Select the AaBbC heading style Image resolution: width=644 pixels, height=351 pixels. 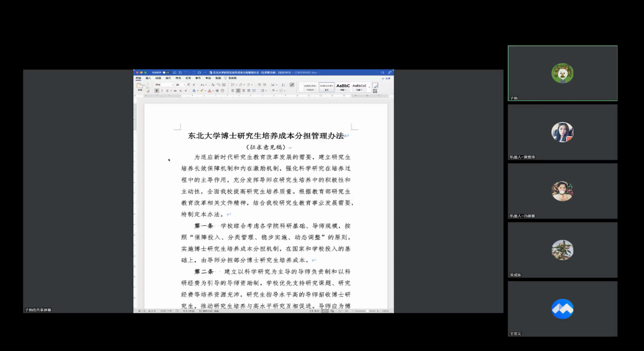click(343, 87)
